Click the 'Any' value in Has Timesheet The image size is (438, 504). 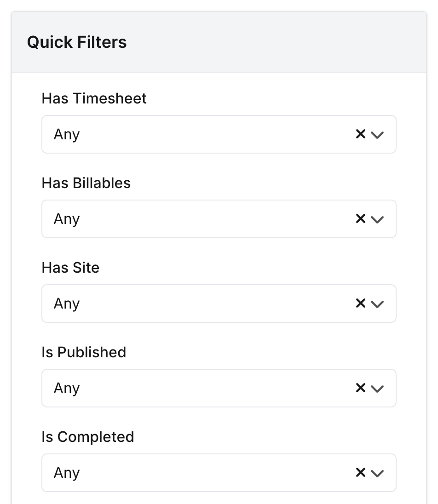[67, 134]
